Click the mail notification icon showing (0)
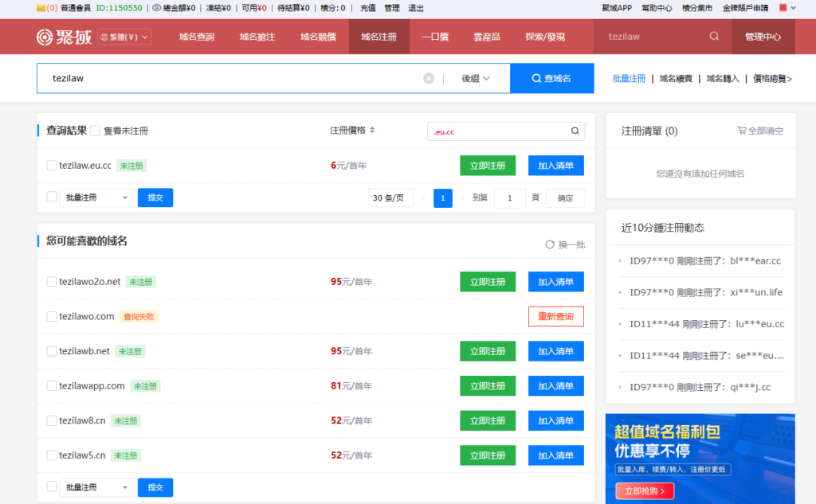The height and width of the screenshot is (504, 816). pos(41,8)
